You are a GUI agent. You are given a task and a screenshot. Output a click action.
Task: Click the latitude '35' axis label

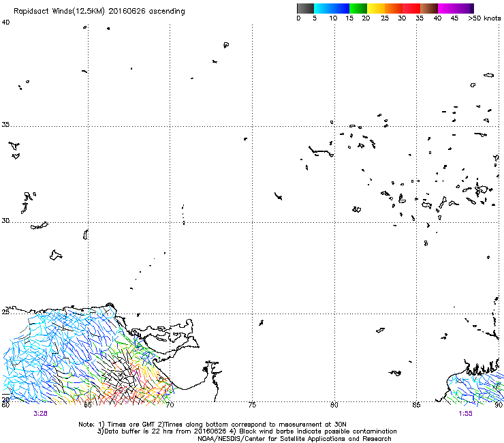[5, 125]
